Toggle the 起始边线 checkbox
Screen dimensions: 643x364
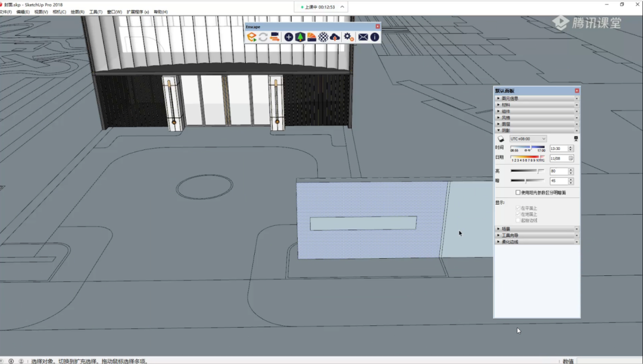(518, 220)
